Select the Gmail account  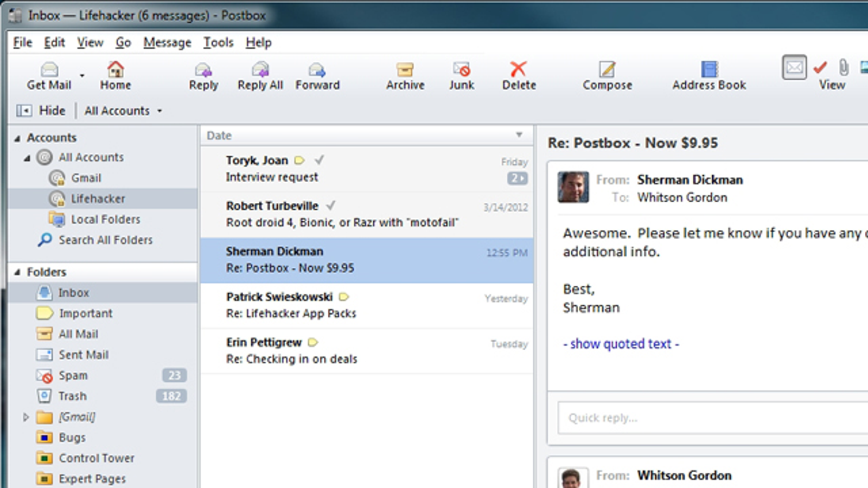tap(86, 178)
